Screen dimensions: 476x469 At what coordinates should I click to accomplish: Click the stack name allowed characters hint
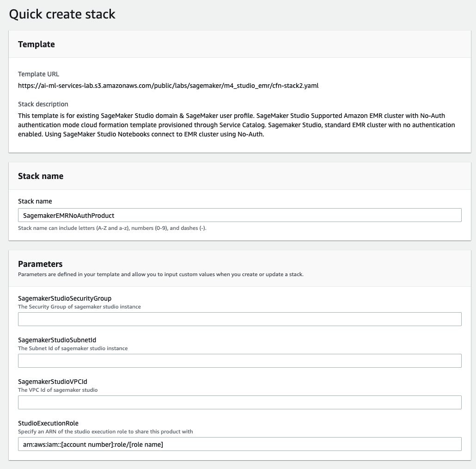coord(112,228)
